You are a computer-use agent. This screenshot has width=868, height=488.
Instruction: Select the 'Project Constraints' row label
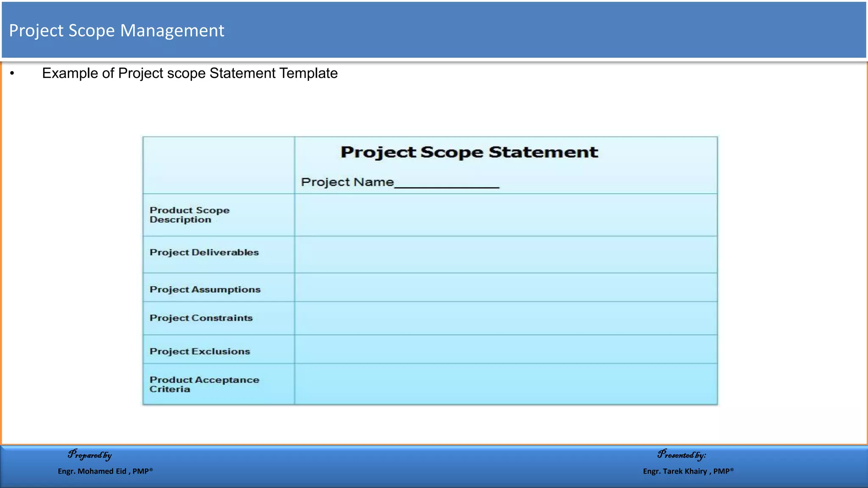201,318
